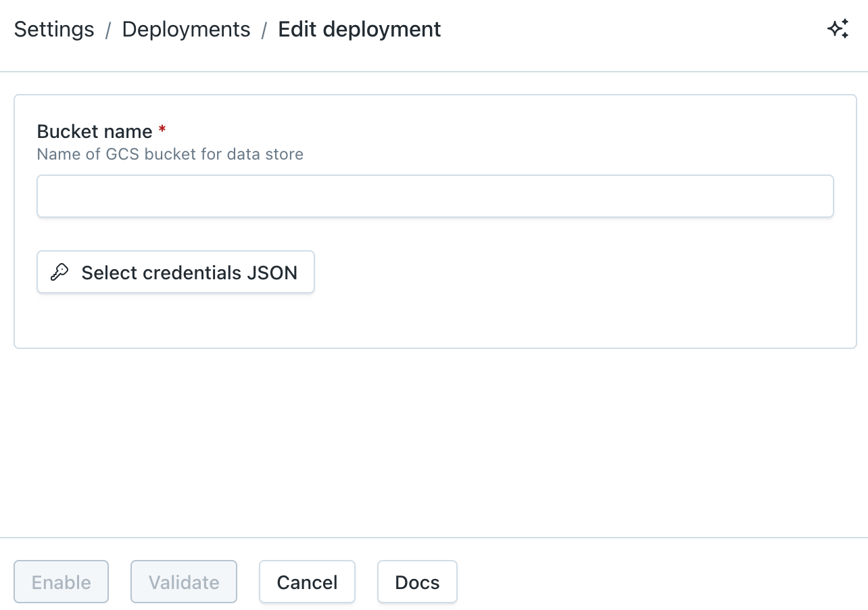The image size is (868, 610).
Task: Go to Settings breadcrumb
Action: tap(54, 30)
